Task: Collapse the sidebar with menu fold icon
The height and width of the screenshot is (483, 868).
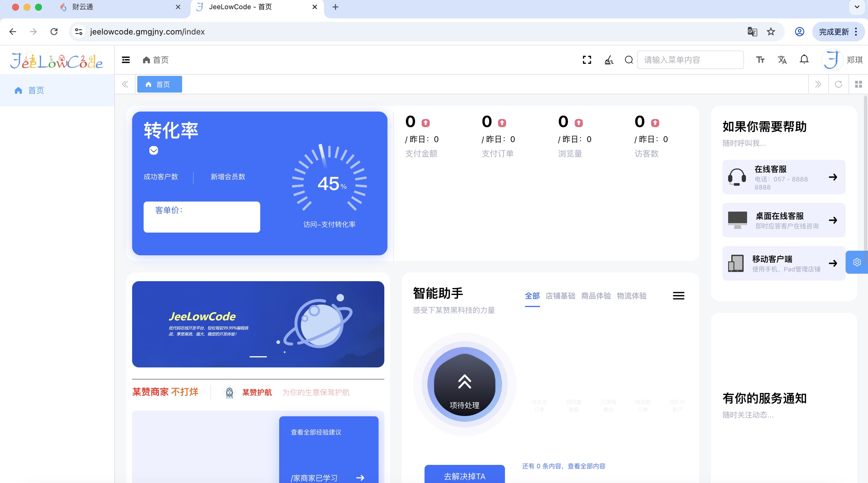Action: point(126,60)
